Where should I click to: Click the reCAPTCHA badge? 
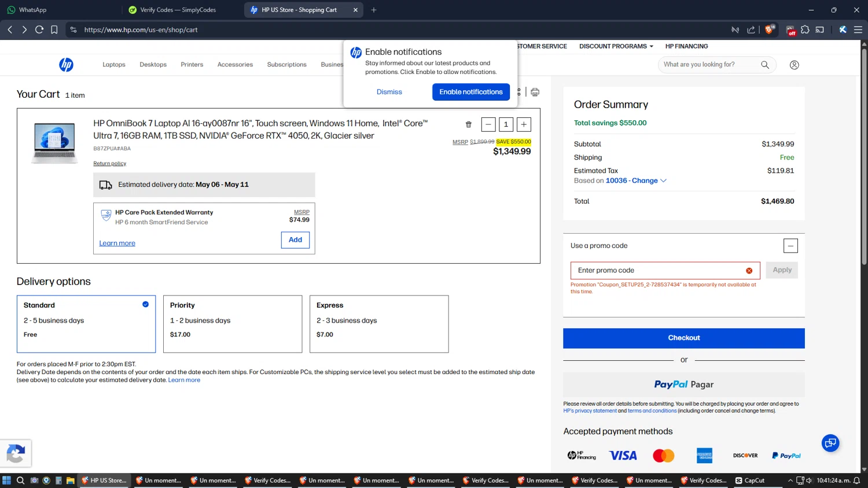pos(16,453)
